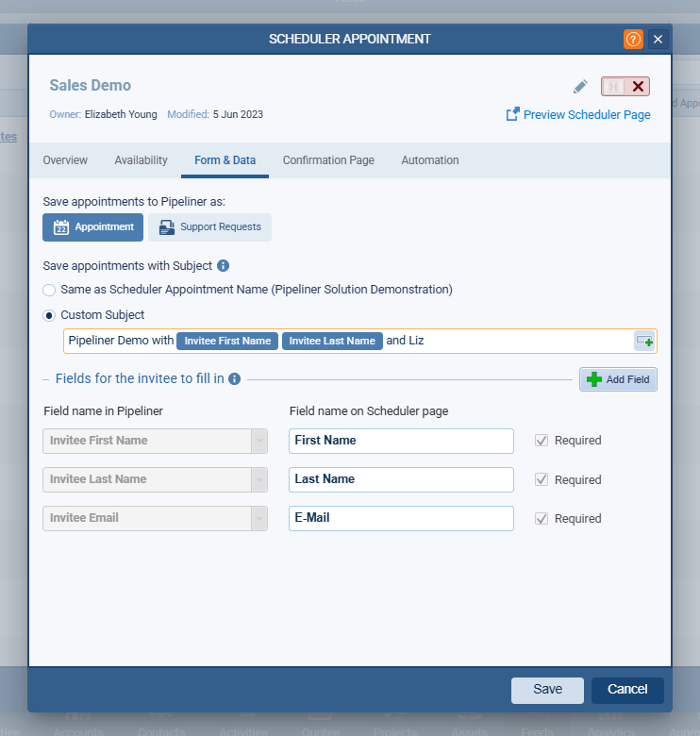
Task: Expand the Invitee Email dropdown
Action: (x=258, y=518)
